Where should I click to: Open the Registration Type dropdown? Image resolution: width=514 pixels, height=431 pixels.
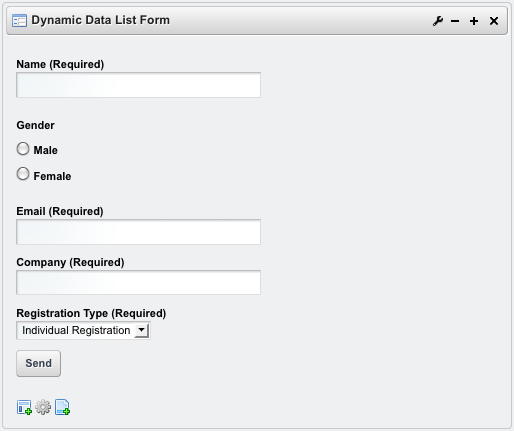[x=83, y=330]
